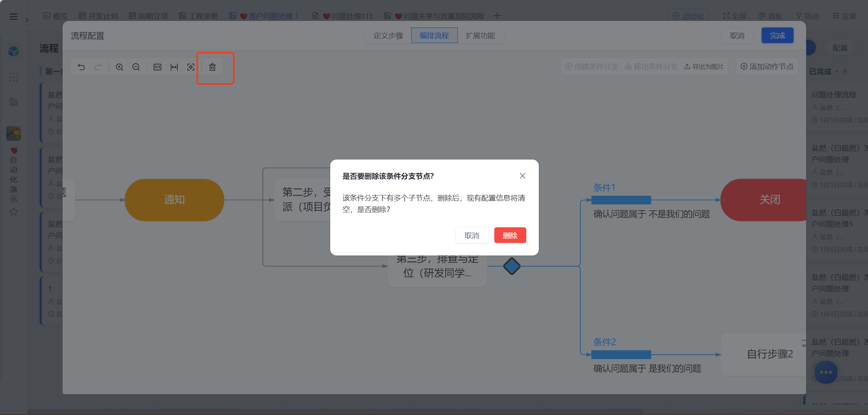
Task: Click the redo arrow icon in flow toolbar
Action: point(98,67)
